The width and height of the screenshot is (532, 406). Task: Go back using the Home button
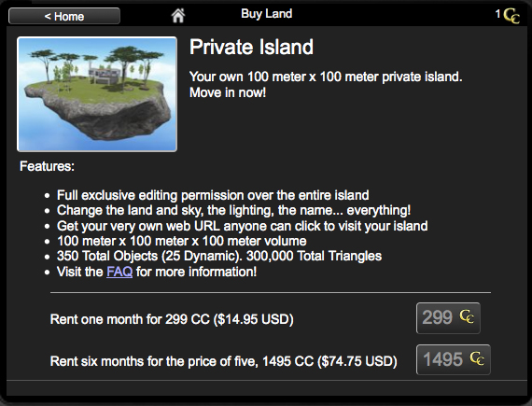click(x=64, y=16)
